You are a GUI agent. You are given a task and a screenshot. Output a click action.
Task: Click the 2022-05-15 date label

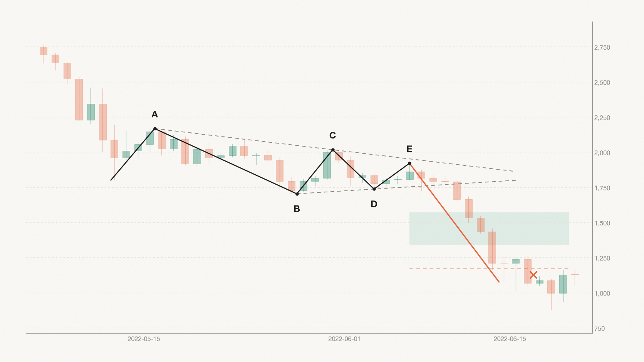144,339
